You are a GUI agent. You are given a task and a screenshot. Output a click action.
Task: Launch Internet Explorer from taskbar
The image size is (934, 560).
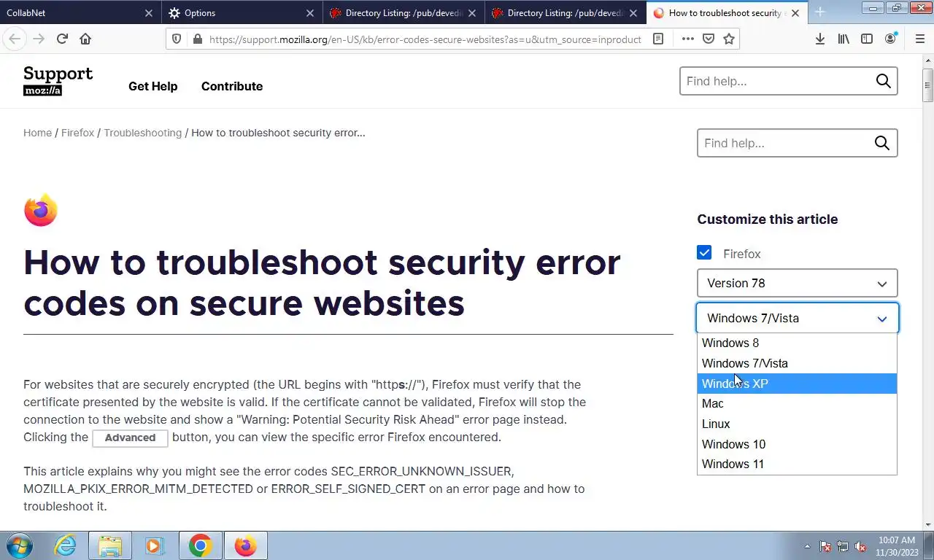(x=66, y=545)
